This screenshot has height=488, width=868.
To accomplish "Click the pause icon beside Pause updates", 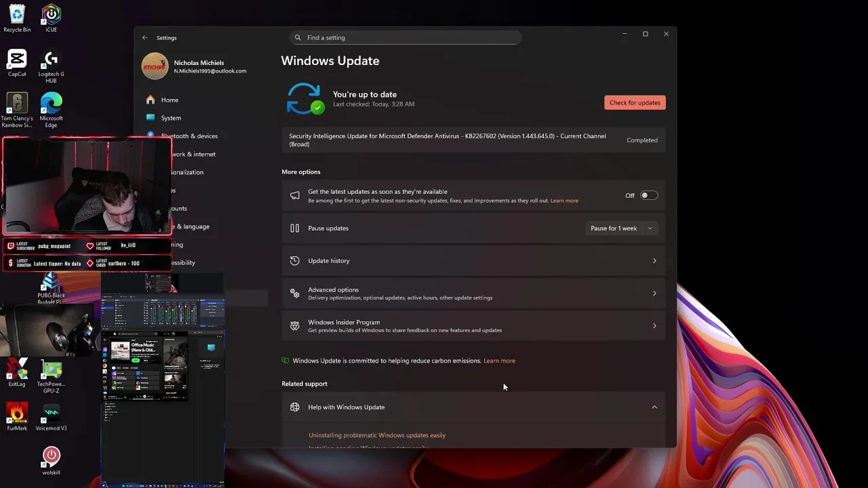I will (294, 228).
